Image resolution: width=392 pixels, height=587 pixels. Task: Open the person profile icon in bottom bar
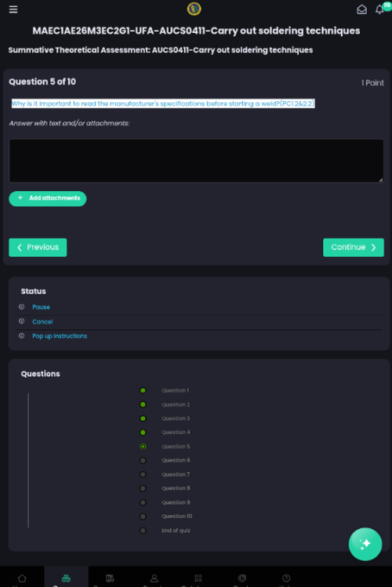click(154, 578)
